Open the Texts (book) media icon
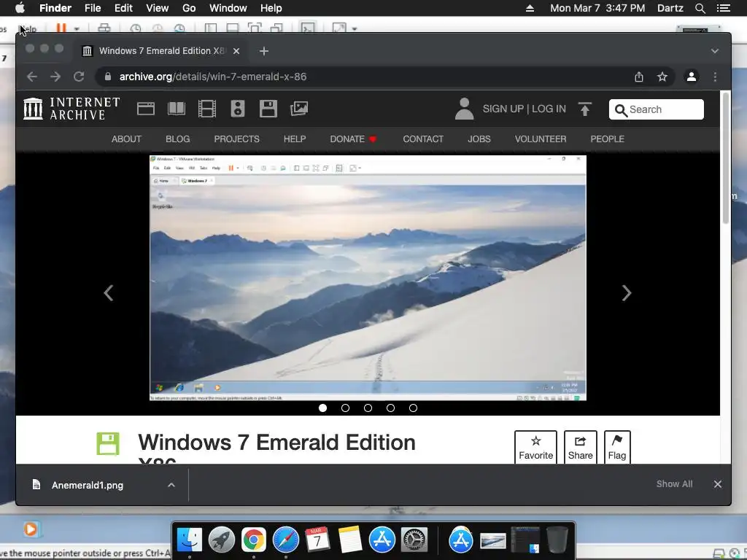 tap(177, 109)
